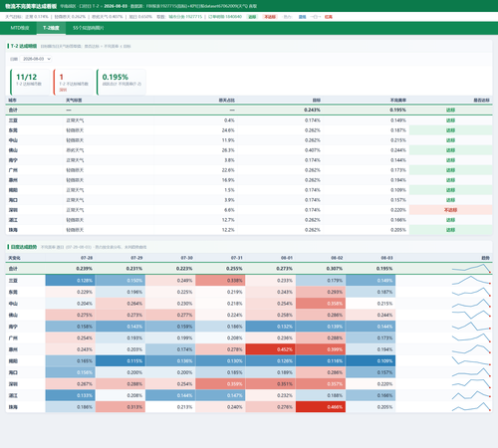Image resolution: width=498 pixels, height=448 pixels.
Task: Click the 0.407% target in 佛山 row
Action: click(x=313, y=150)
